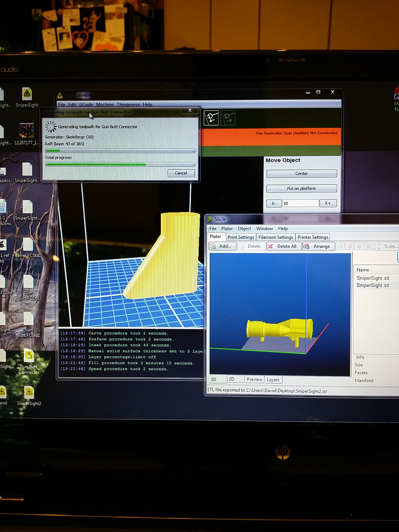
Task: Click the Center button in Move Object
Action: pos(302,173)
